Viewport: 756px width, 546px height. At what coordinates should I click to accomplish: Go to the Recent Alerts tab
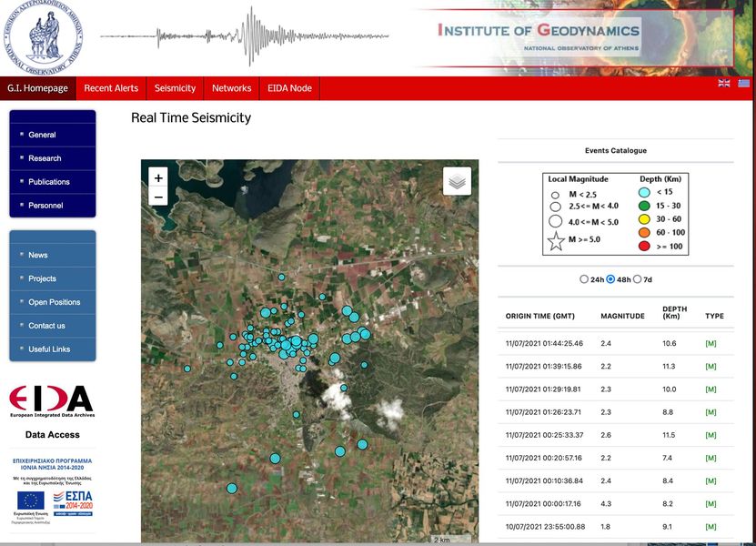click(111, 88)
